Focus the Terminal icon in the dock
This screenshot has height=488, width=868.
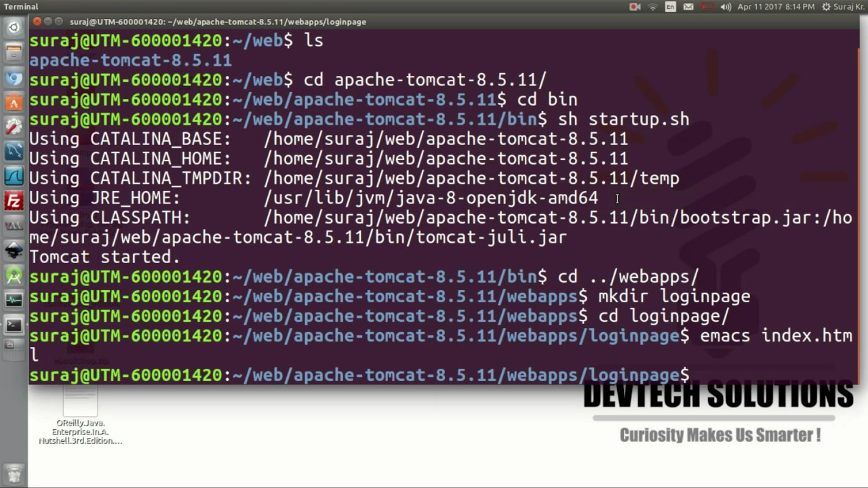[14, 325]
